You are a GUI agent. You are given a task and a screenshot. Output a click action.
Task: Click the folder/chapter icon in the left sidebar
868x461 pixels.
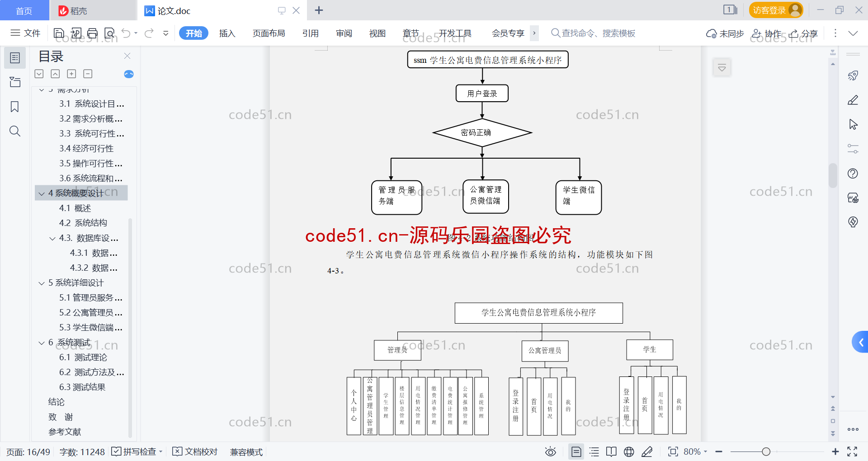coord(15,82)
